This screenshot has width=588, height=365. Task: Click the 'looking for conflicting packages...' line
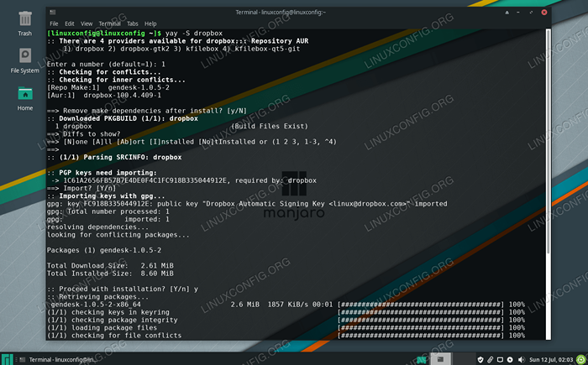(x=118, y=235)
